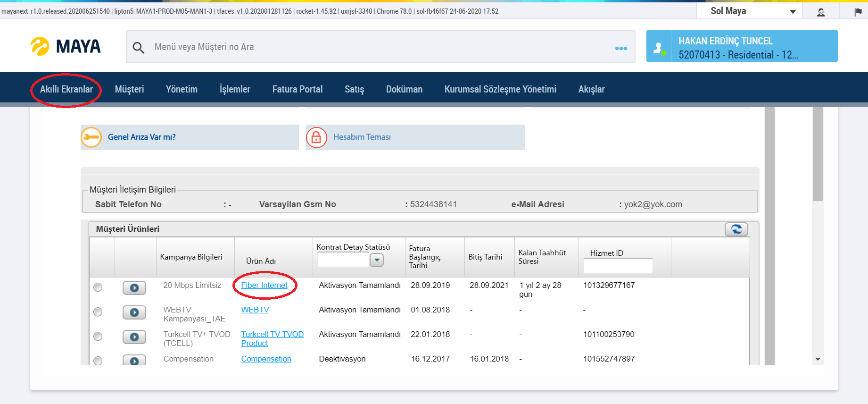Select radio button for Compensation row
Image resolution: width=868 pixels, height=404 pixels.
98,361
